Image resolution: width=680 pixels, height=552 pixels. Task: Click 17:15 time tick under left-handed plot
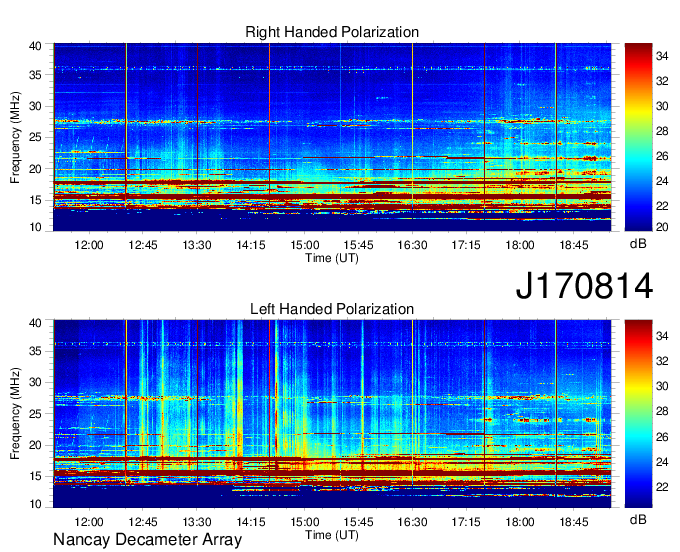click(x=466, y=522)
